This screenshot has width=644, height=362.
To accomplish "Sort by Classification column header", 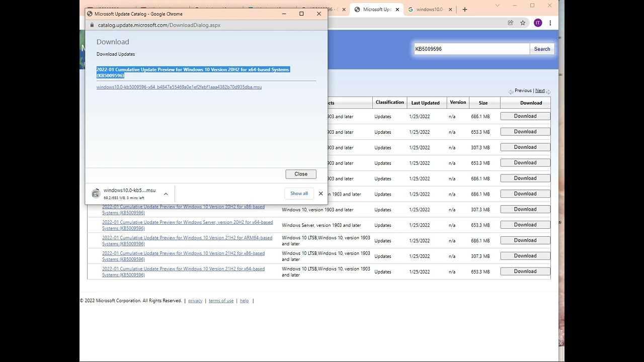I will [x=389, y=103].
